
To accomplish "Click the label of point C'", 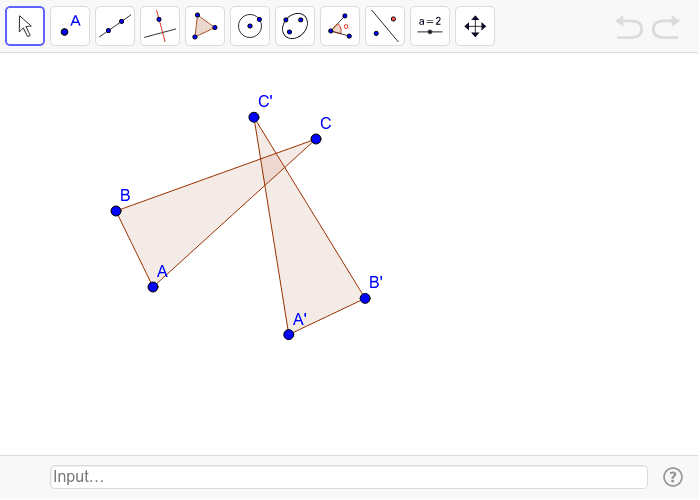I will [265, 101].
